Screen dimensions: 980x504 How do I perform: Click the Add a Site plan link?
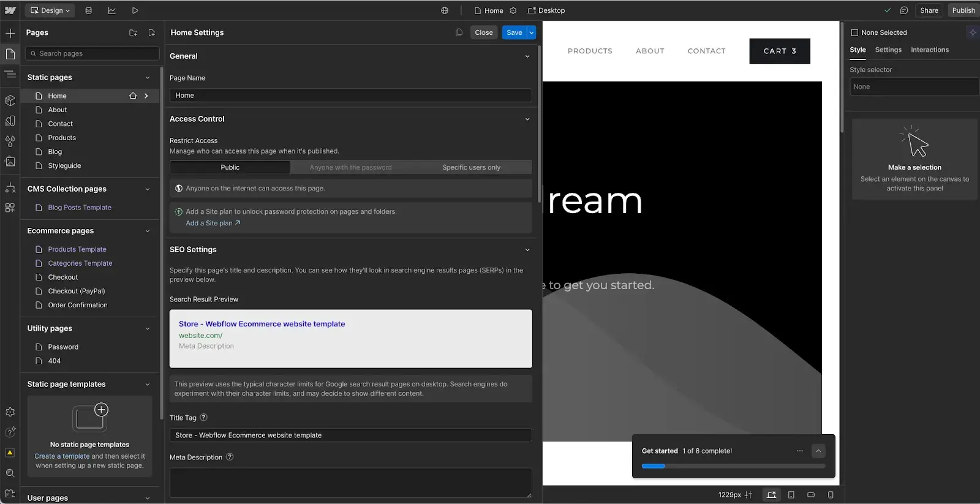213,224
